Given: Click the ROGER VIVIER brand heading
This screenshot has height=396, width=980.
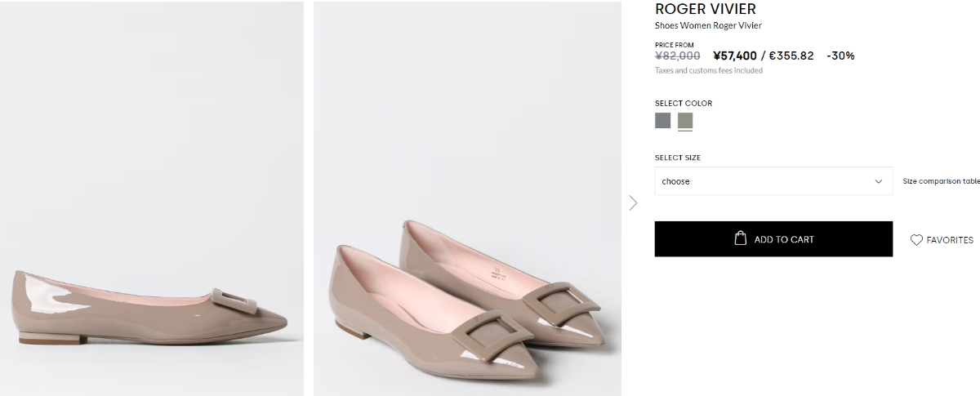Looking at the screenshot, I should click(706, 9).
